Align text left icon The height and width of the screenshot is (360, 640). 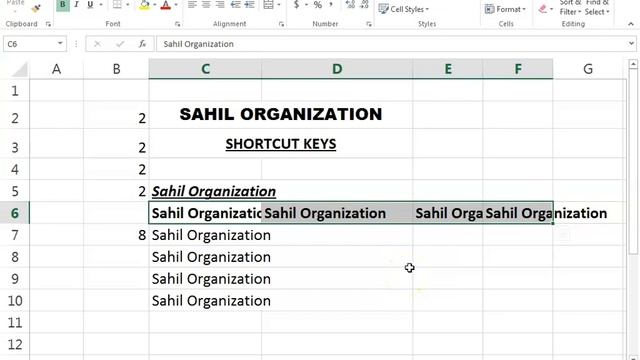coord(192,5)
